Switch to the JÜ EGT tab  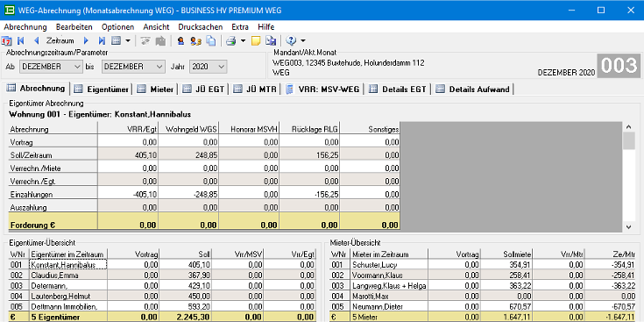[x=204, y=89]
